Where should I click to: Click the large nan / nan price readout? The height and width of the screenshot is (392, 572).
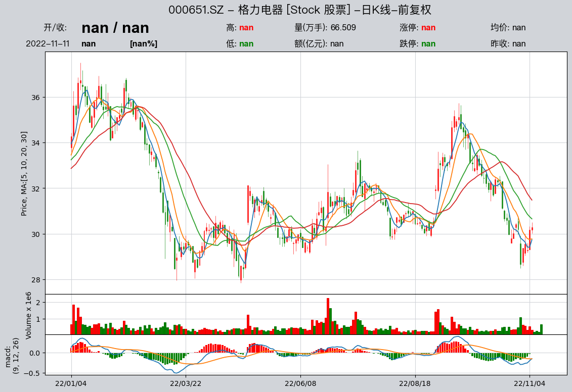[x=115, y=28]
